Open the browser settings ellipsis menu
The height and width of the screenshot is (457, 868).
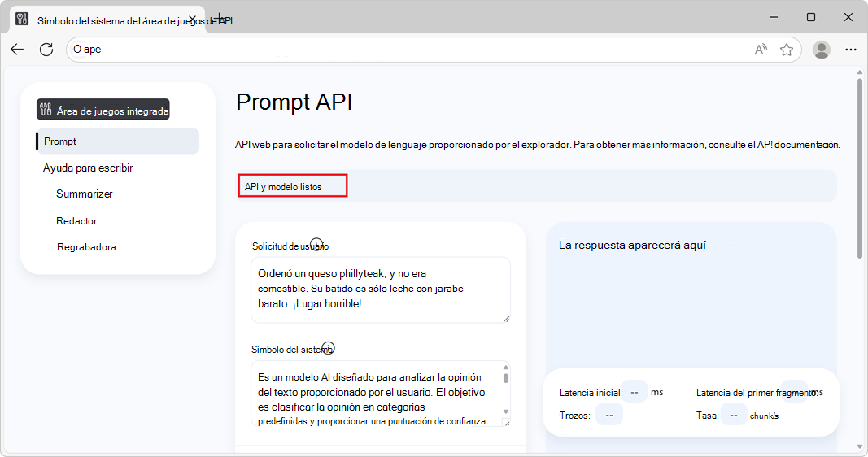tap(851, 50)
